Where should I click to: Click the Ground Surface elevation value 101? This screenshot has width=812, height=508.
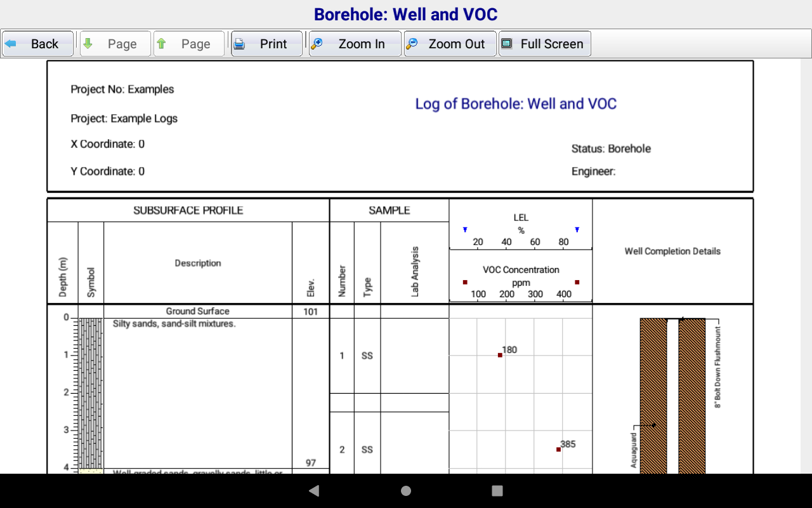click(x=310, y=311)
